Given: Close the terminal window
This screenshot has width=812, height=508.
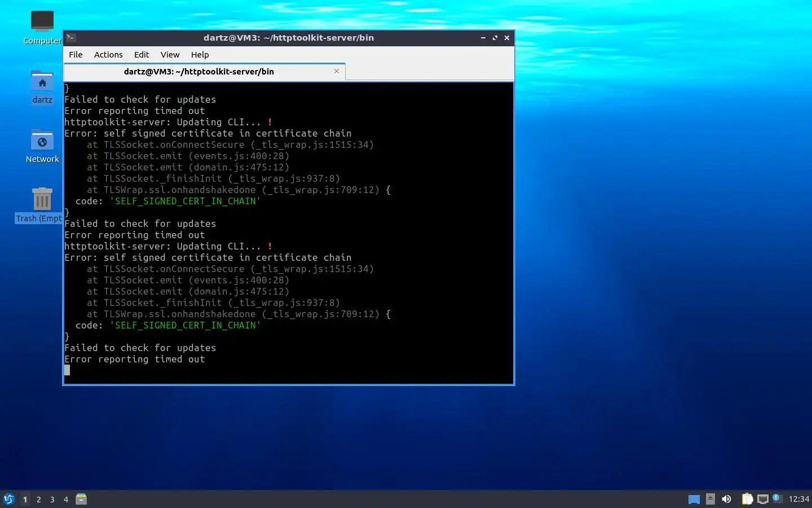Looking at the screenshot, I should [507, 38].
